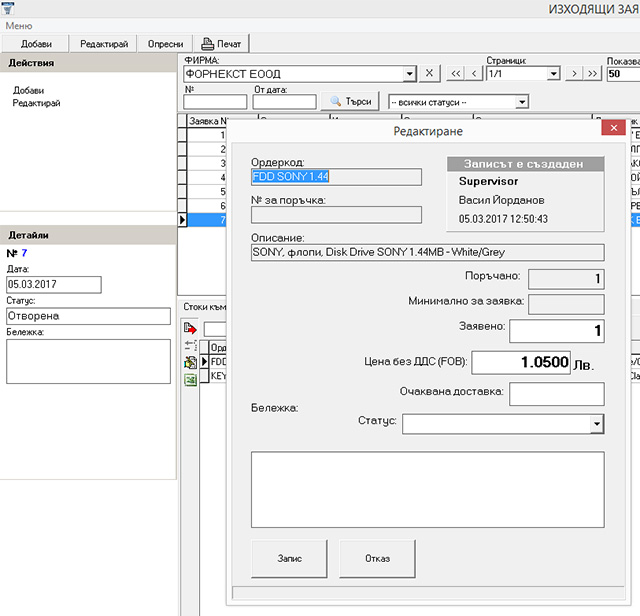Go to first page with << button

click(456, 73)
